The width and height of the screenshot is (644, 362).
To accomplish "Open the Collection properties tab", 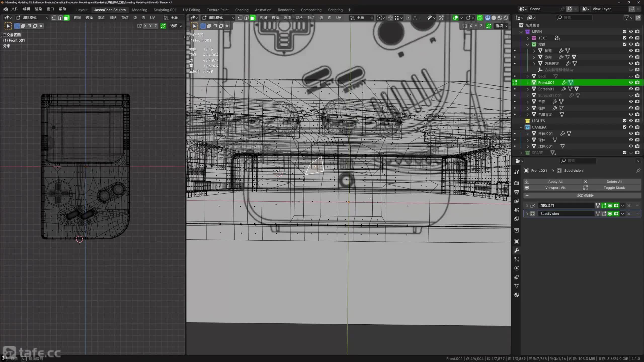I will coord(516,230).
